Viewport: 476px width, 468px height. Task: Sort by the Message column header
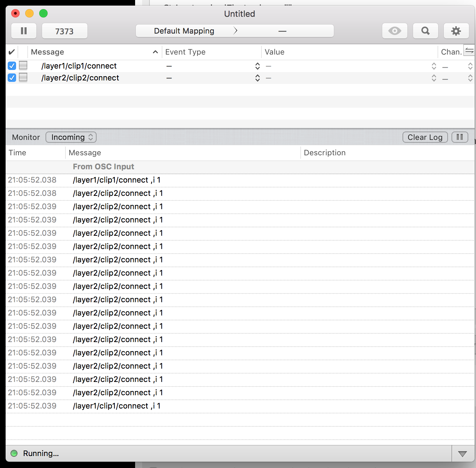point(94,52)
